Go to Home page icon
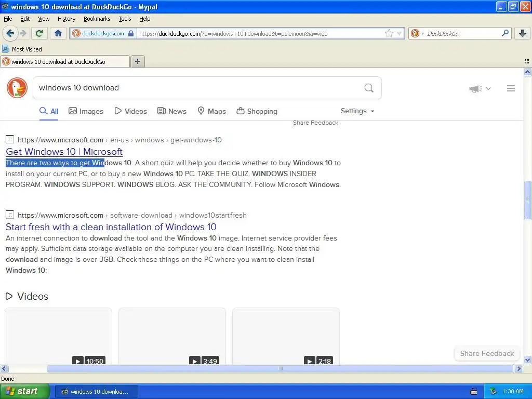 (x=58, y=33)
